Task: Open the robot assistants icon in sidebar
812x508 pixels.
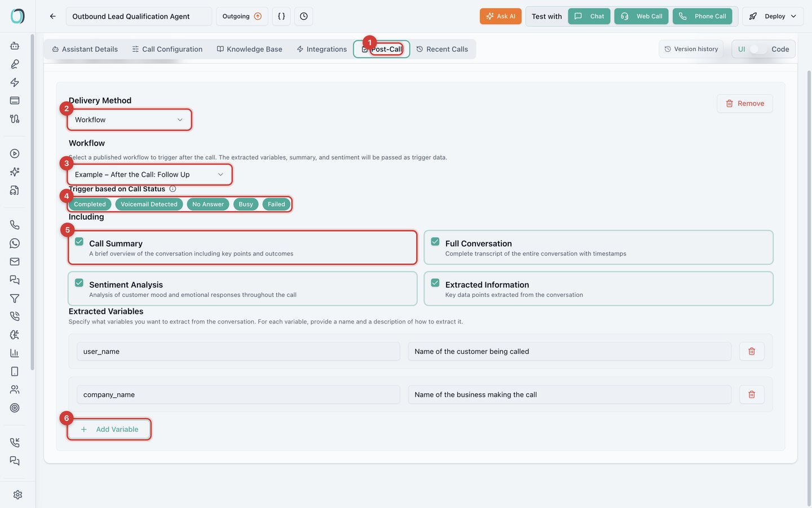Action: (15, 46)
